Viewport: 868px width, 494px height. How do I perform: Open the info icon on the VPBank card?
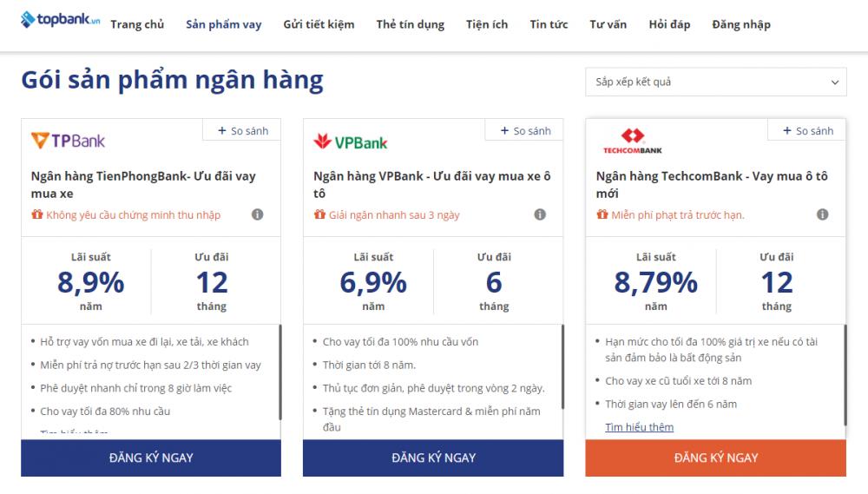click(x=540, y=214)
